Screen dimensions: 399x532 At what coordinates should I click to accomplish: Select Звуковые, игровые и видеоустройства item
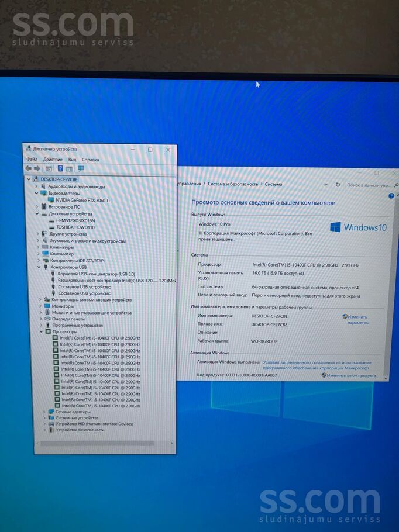(x=88, y=241)
